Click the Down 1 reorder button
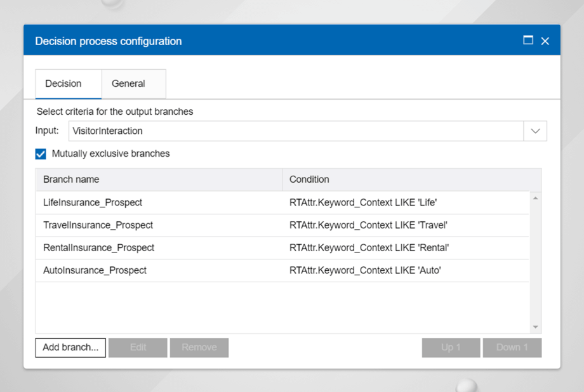This screenshot has width=584, height=392. [512, 347]
